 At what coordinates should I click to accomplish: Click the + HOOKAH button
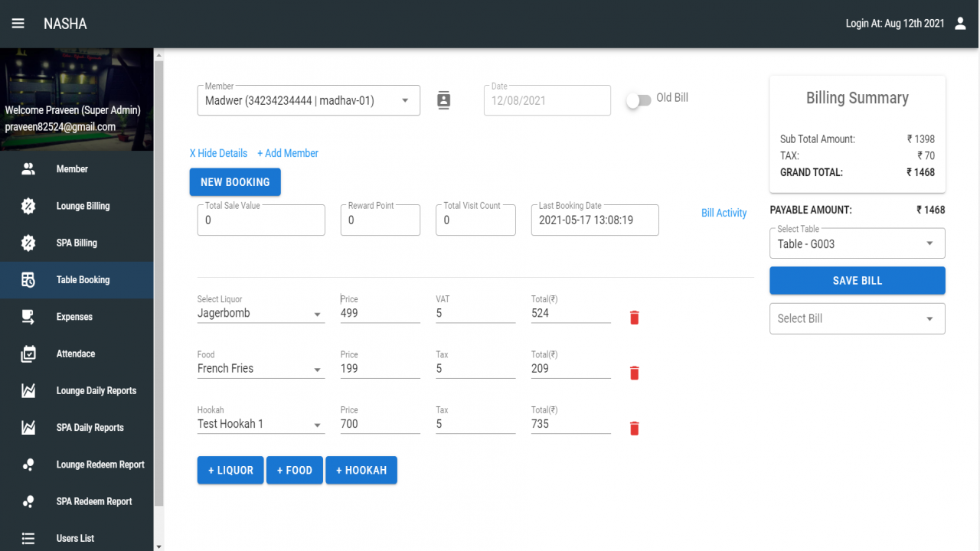pyautogui.click(x=361, y=470)
